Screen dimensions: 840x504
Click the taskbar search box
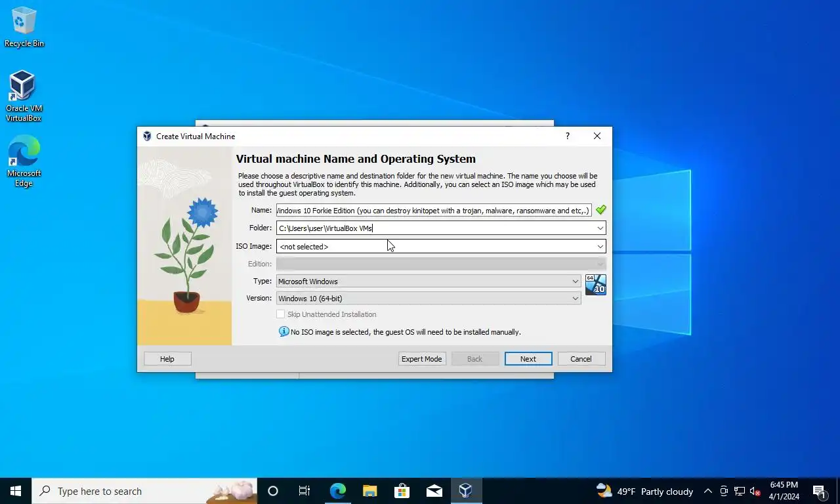tap(144, 491)
